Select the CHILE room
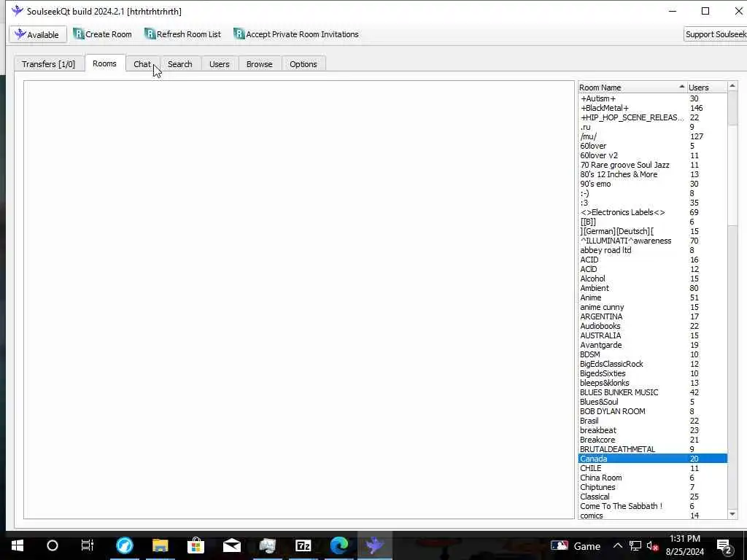Screen dimensions: 747x560 click(x=653, y=468)
